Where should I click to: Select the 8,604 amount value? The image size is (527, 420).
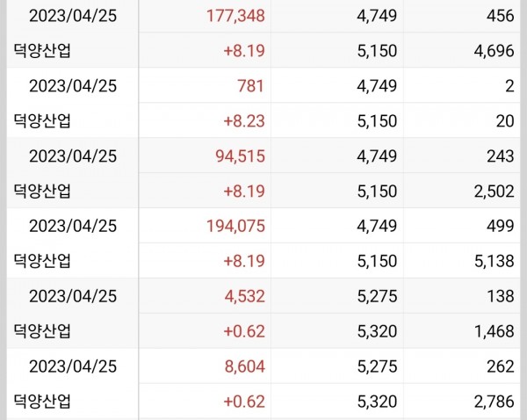click(x=243, y=366)
